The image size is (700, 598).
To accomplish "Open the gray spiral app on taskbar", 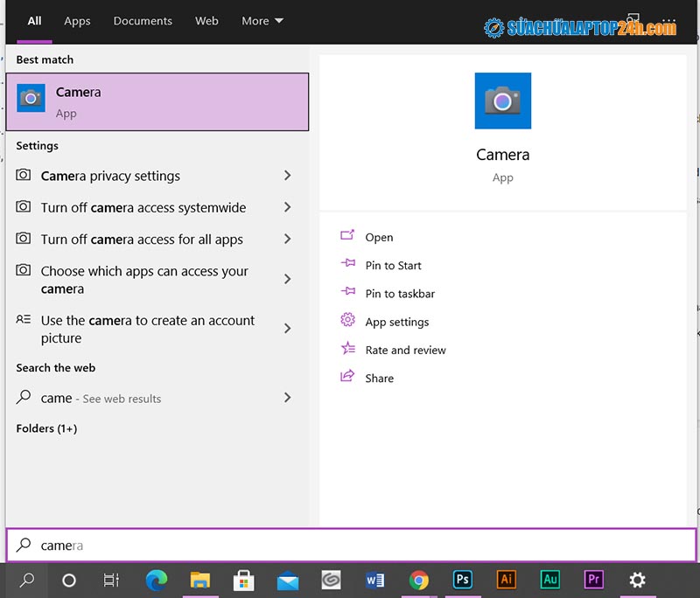I will pos(332,581).
